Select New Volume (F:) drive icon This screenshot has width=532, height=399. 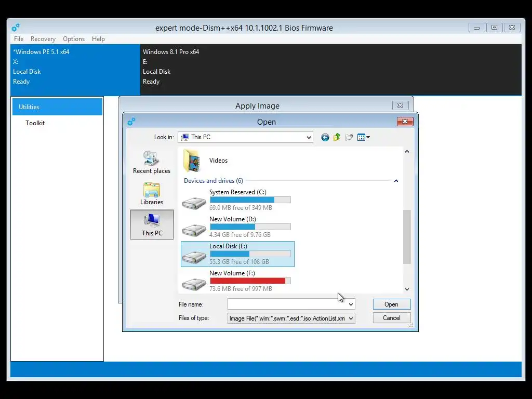click(x=194, y=284)
